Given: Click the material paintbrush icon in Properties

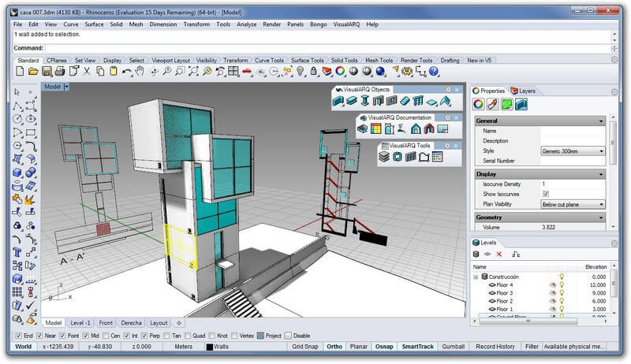Looking at the screenshot, I should (x=491, y=104).
